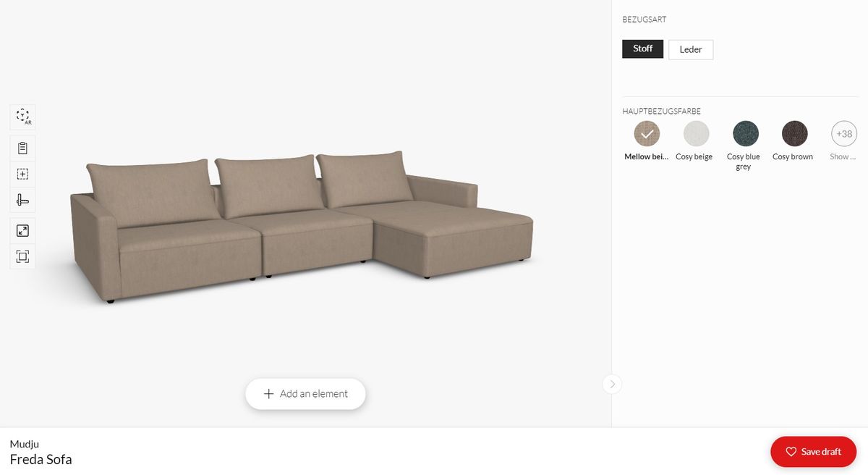This screenshot has width=868, height=475.
Task: Select Stoff cover type
Action: pos(642,49)
